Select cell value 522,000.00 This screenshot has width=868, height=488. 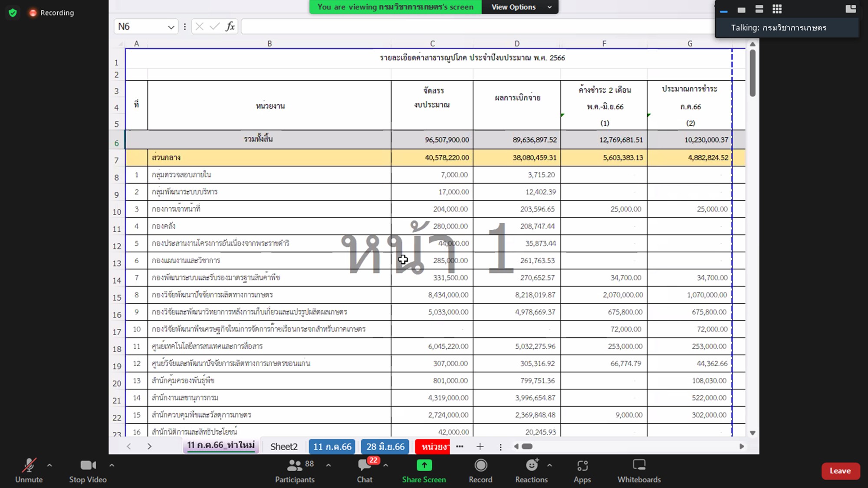click(690, 398)
